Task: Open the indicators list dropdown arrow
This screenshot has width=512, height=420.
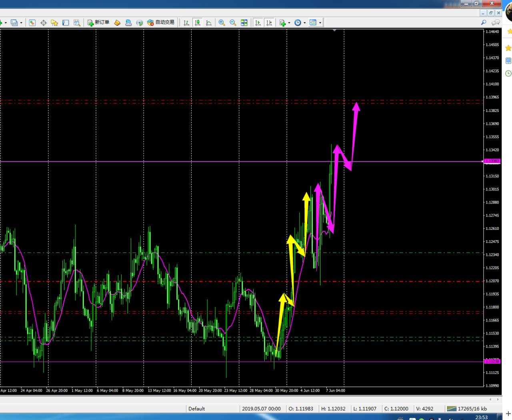Action: click(x=289, y=23)
